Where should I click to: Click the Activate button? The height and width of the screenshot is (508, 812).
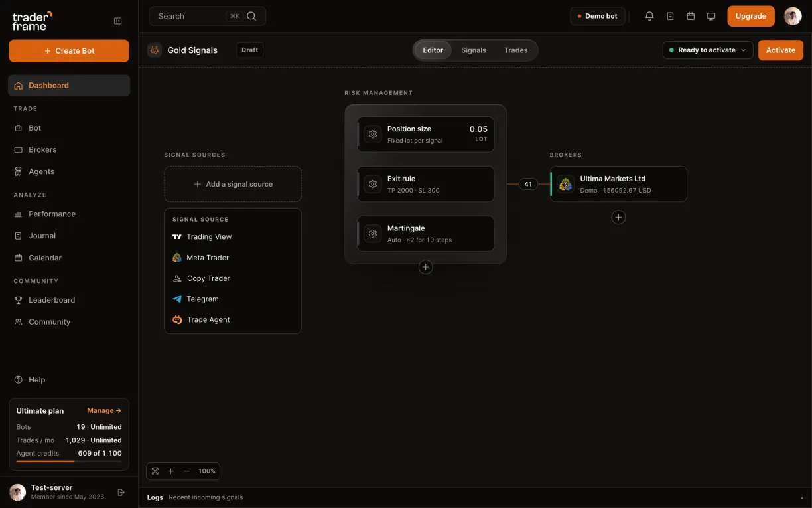[781, 50]
